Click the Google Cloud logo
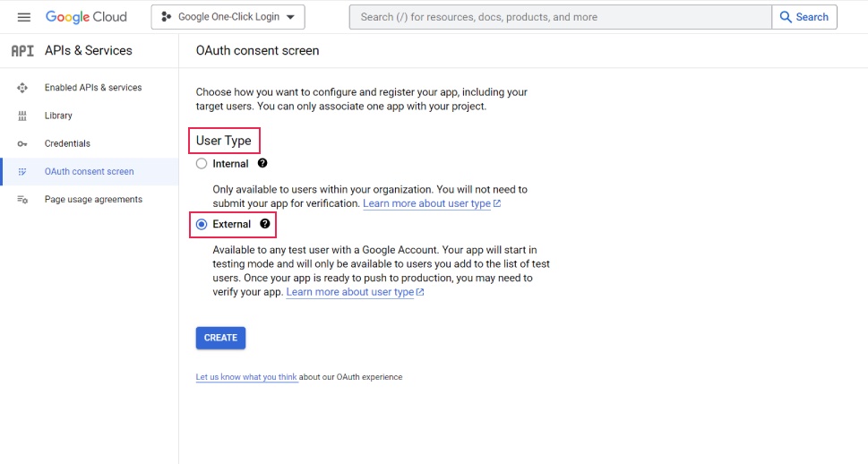The height and width of the screenshot is (464, 868). 86,17
